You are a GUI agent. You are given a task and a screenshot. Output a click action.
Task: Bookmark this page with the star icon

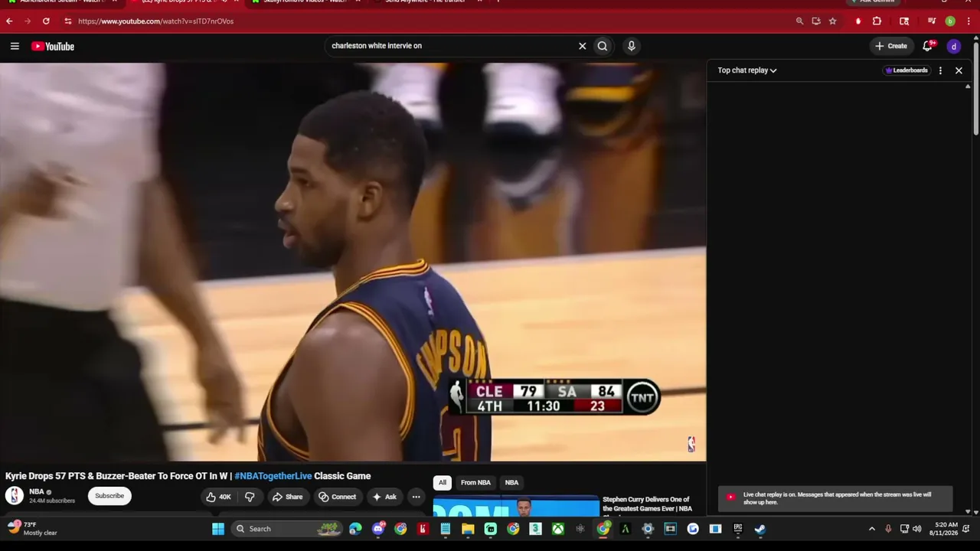coord(832,21)
